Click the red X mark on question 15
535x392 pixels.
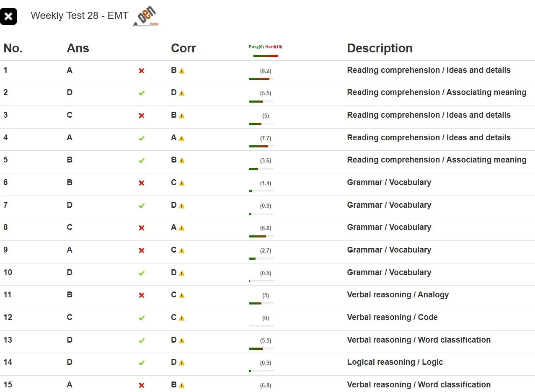click(x=142, y=385)
